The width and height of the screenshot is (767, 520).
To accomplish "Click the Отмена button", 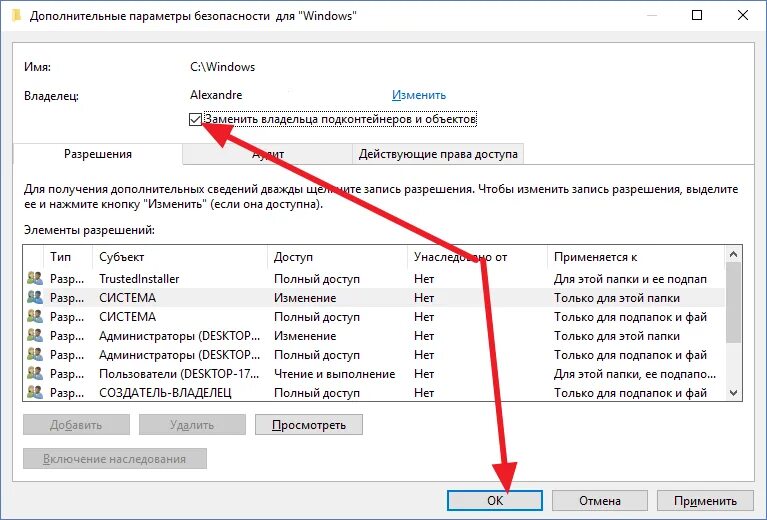I will click(600, 500).
